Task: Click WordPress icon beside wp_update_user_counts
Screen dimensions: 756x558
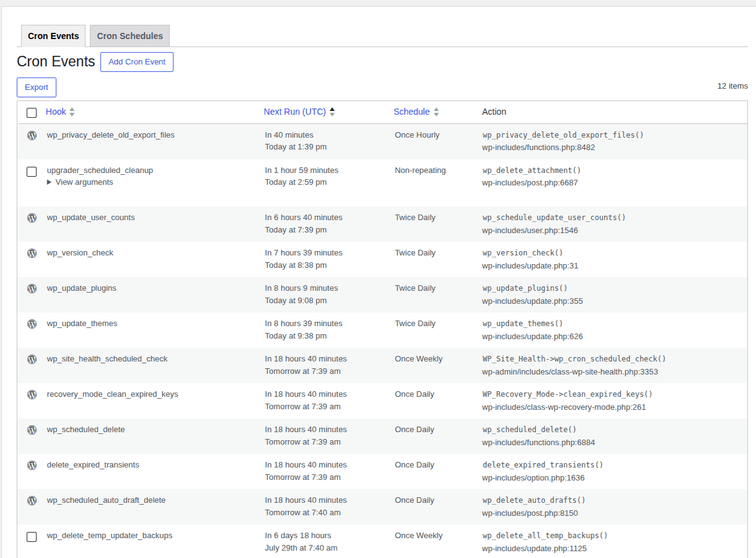Action: 32,218
